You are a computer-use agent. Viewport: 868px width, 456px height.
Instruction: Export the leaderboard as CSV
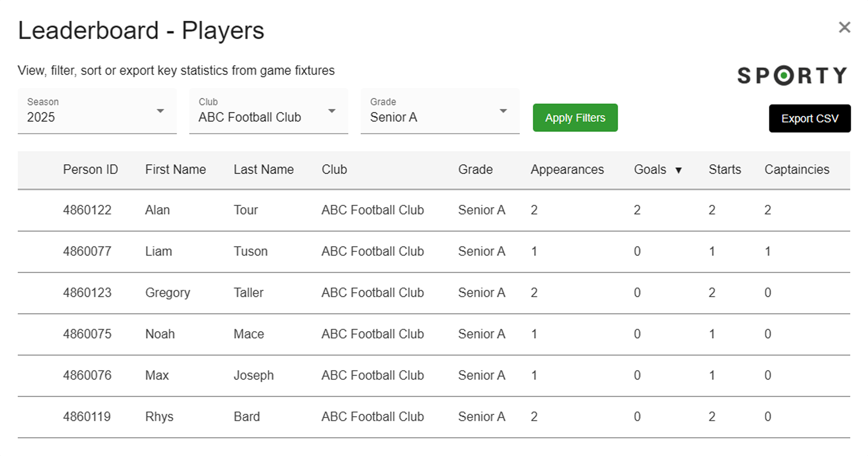point(810,118)
